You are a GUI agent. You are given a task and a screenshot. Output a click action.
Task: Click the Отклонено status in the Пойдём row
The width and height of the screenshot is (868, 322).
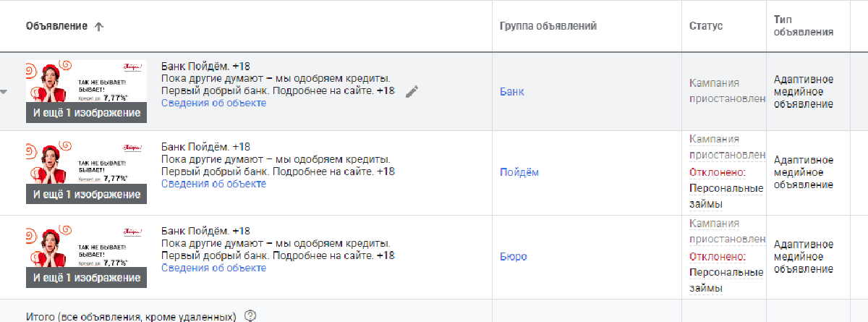[x=717, y=172]
